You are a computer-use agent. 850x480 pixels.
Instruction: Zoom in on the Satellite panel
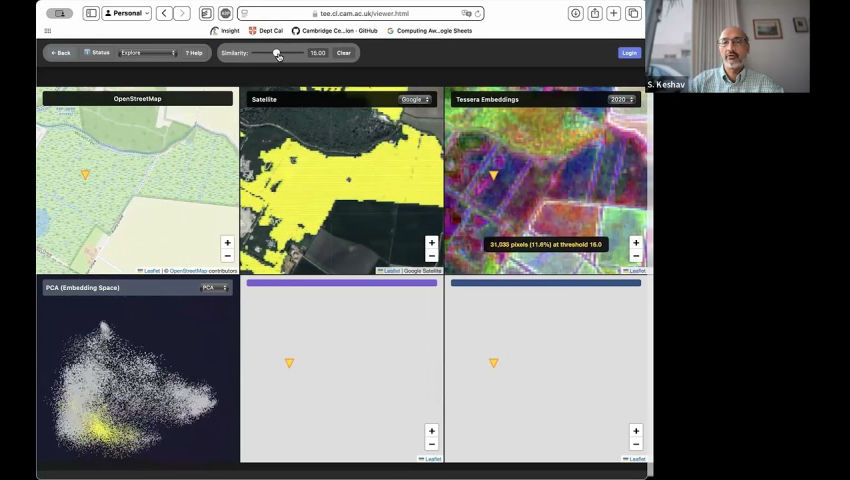click(x=432, y=242)
